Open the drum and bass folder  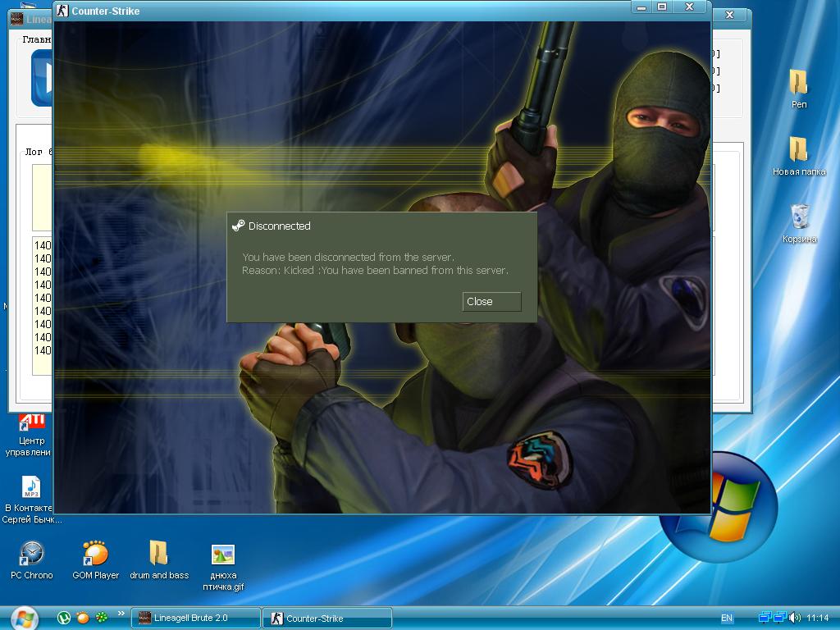pyautogui.click(x=159, y=560)
